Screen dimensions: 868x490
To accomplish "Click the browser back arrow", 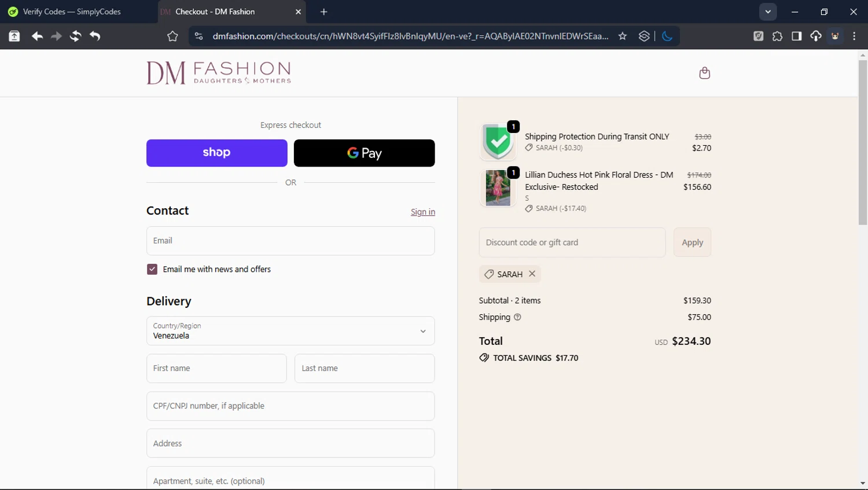I will [x=37, y=36].
